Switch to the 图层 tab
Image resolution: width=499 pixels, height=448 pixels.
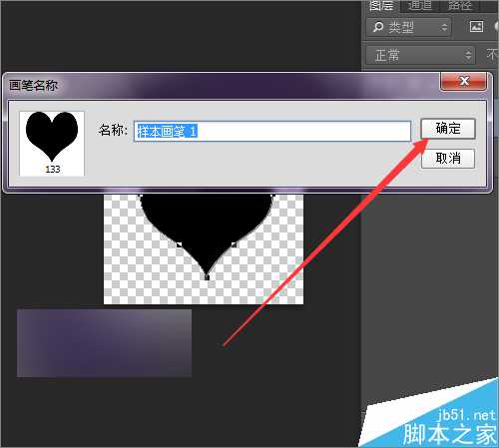(381, 6)
